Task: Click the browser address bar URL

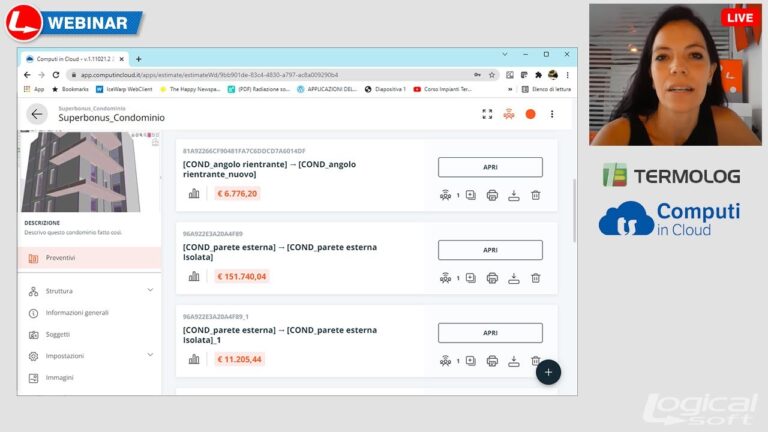Action: tap(209, 75)
